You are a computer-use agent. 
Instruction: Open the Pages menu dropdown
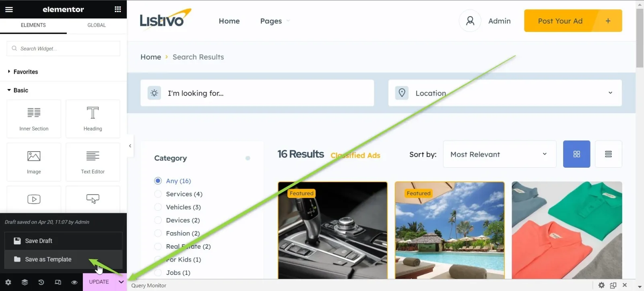[x=275, y=21]
